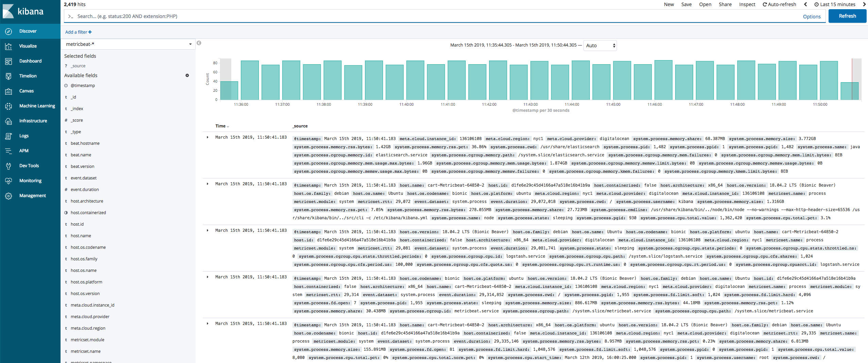Click histogram bar at 11:36:00
The width and height of the screenshot is (868, 363).
(x=250, y=80)
